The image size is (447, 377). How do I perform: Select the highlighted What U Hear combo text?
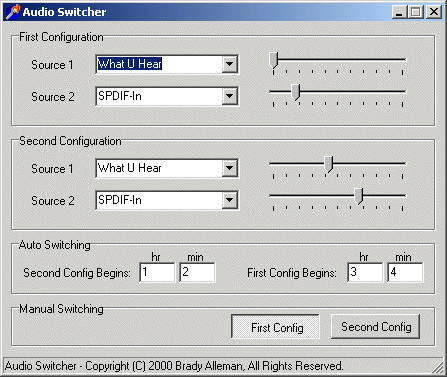coord(130,64)
